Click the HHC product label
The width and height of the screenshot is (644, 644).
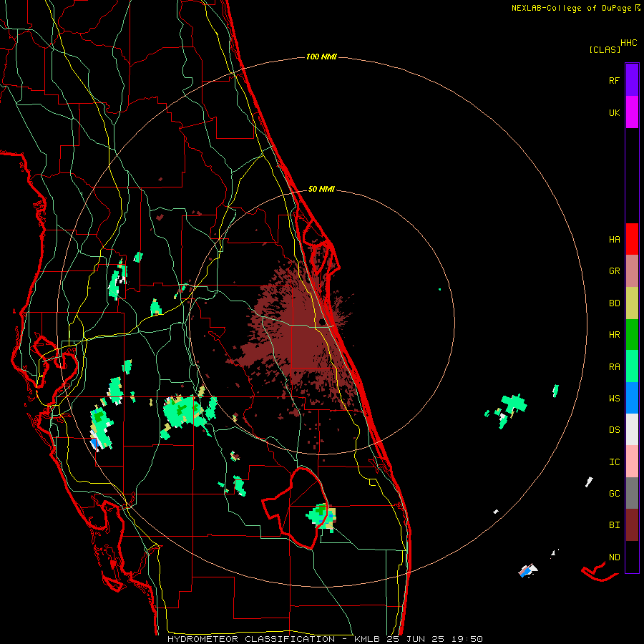[628, 43]
